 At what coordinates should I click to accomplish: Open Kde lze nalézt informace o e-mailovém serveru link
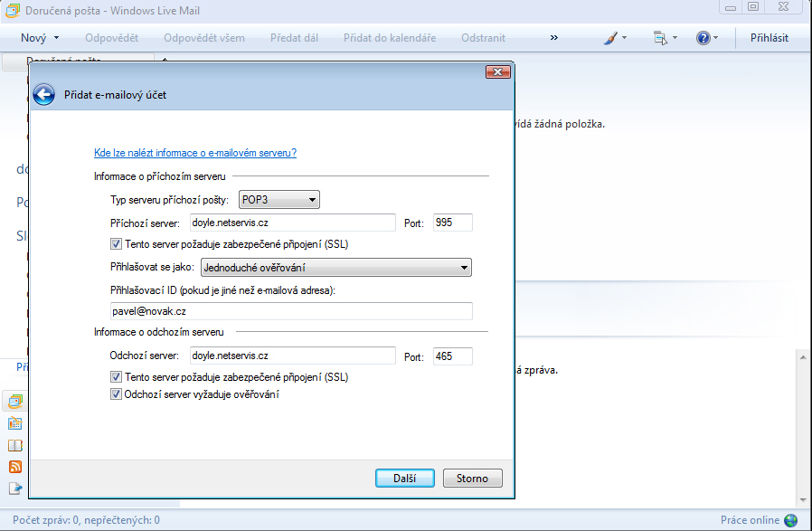coord(195,153)
